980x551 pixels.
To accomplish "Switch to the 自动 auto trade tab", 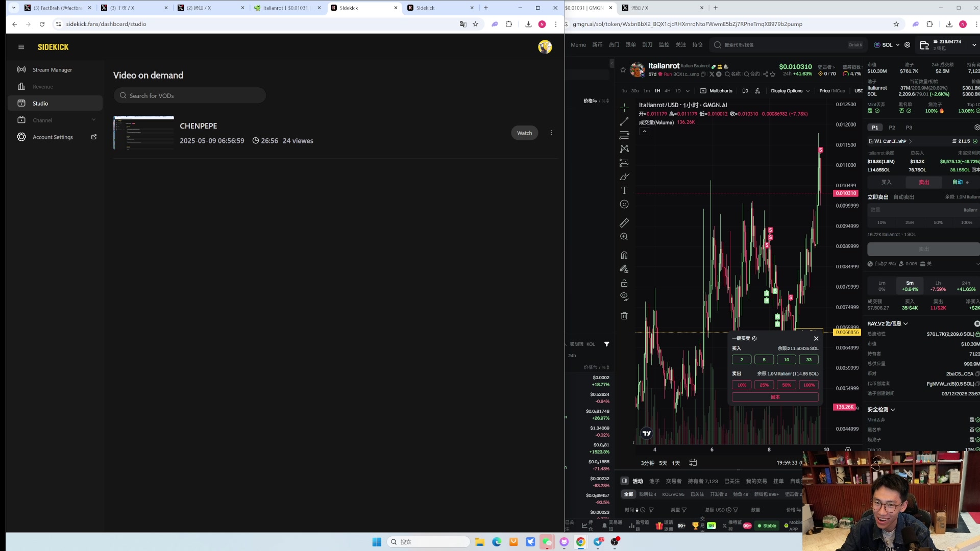I will (x=960, y=182).
